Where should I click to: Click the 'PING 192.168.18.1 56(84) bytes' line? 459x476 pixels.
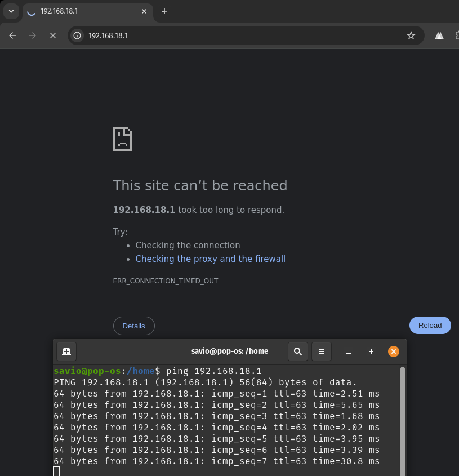[x=205, y=382]
